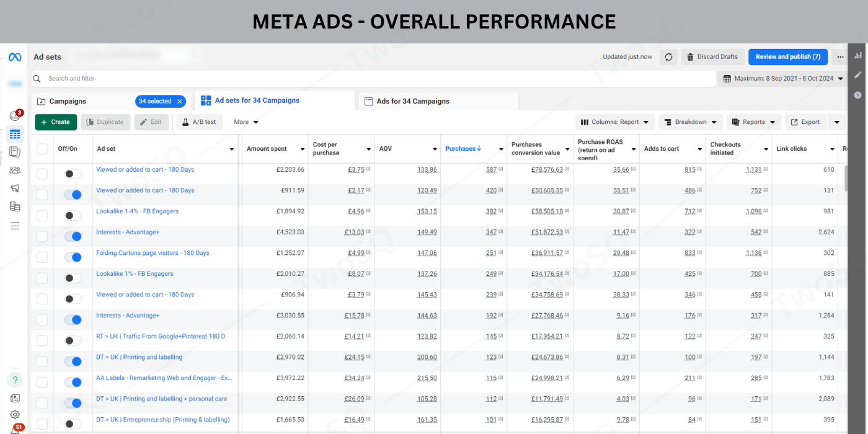Open the date range selector dropdown
Viewport: 868px width, 434px height.
(784, 79)
